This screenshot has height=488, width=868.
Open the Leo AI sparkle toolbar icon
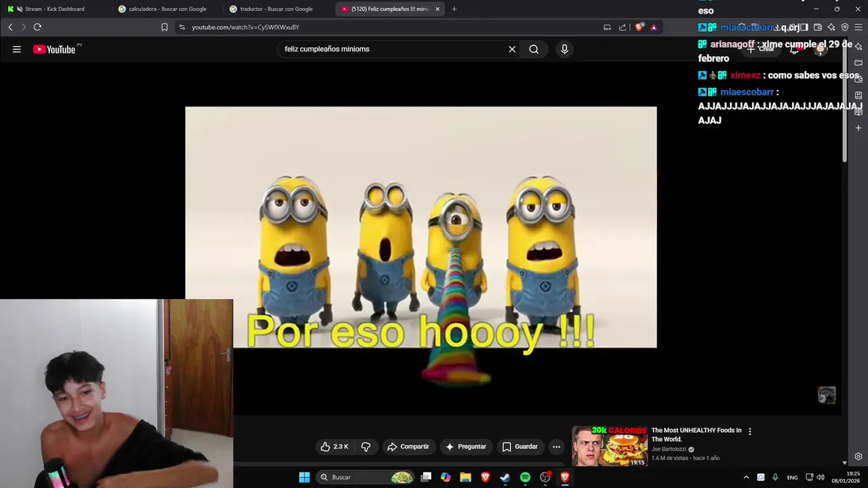click(x=831, y=27)
